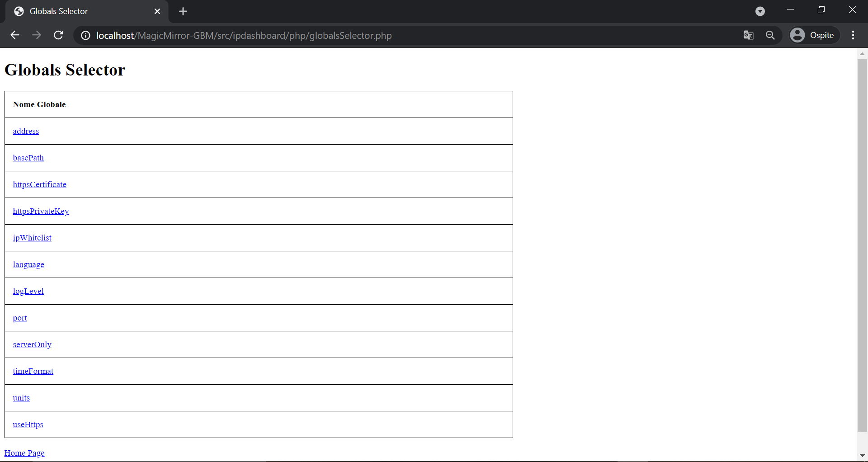Open the language global link

[28, 264]
